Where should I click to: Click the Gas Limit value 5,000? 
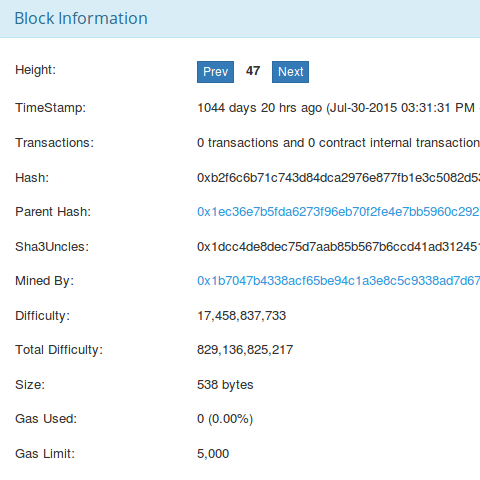coord(213,454)
